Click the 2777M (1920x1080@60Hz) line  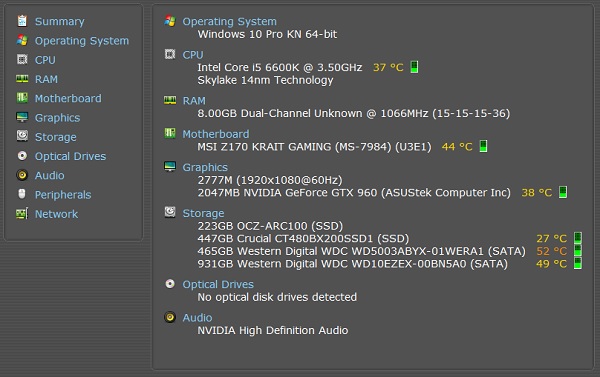[270, 180]
